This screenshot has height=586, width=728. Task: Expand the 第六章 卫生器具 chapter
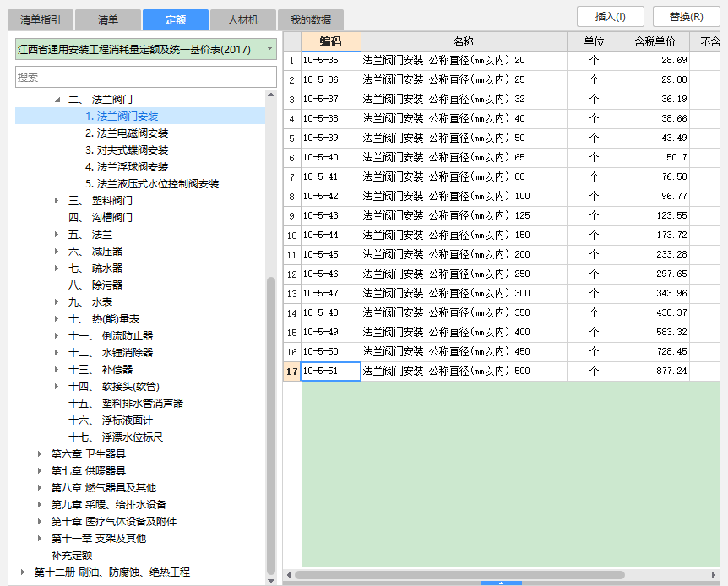click(40, 454)
